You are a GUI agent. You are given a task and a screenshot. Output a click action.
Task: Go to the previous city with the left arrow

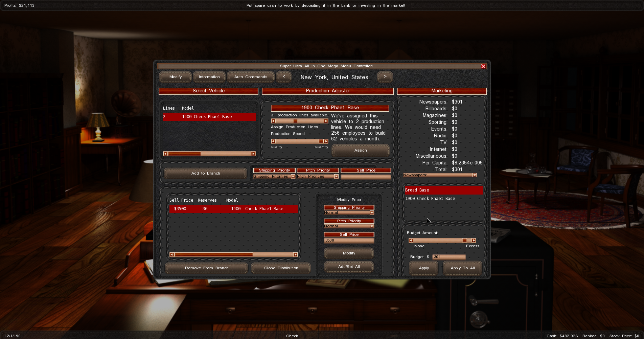(283, 77)
